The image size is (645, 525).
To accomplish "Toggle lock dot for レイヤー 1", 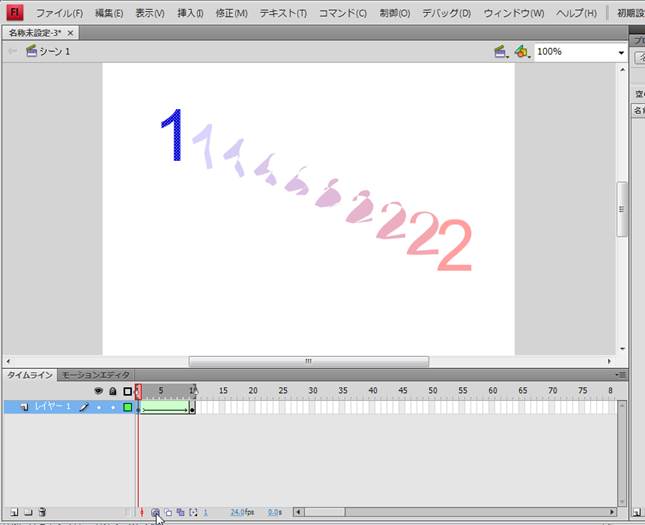I will click(113, 407).
